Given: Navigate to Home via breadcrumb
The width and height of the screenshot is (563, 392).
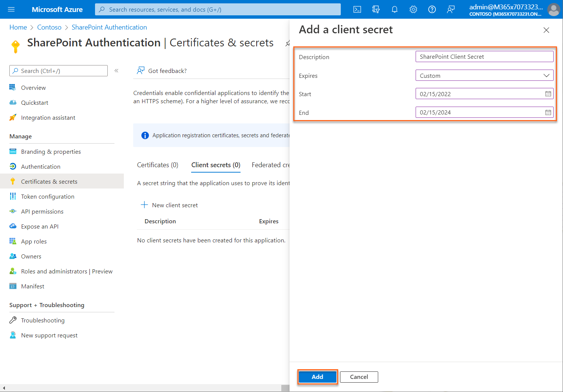Looking at the screenshot, I should pos(18,27).
